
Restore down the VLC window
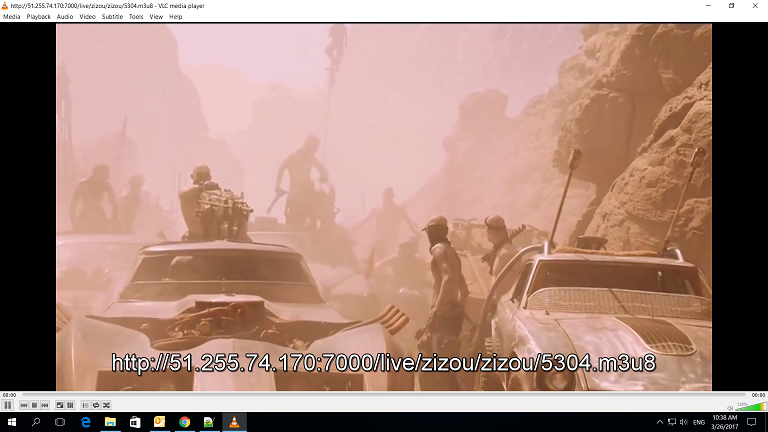[x=731, y=6]
